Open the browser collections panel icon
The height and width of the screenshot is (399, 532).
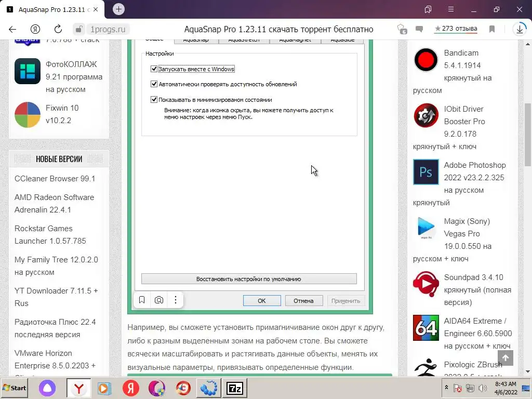tap(428, 9)
